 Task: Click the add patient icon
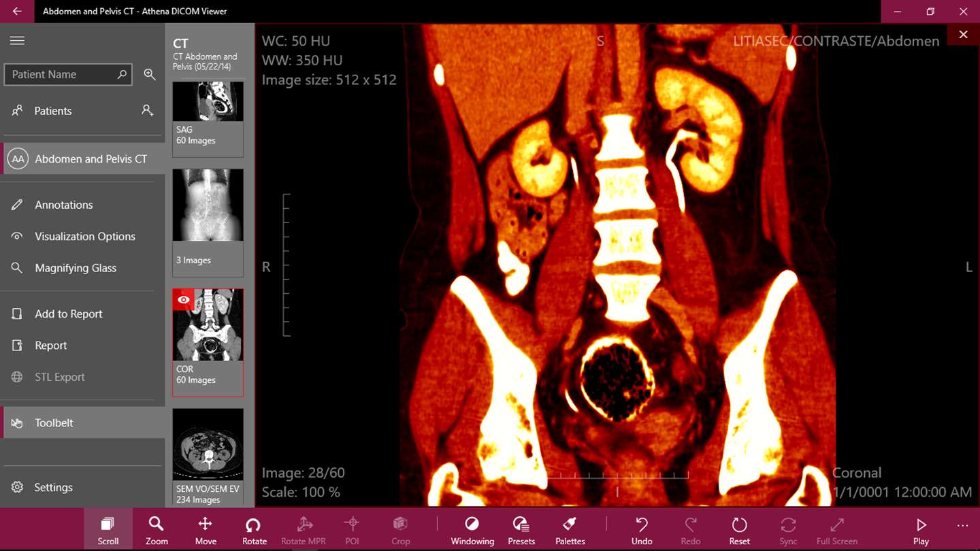coord(147,110)
